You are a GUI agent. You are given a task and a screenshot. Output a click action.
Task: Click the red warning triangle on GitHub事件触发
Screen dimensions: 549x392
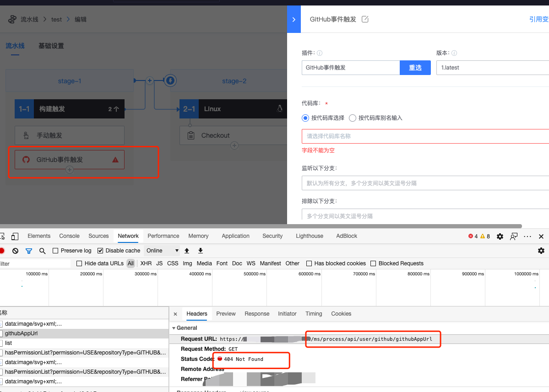(x=115, y=160)
